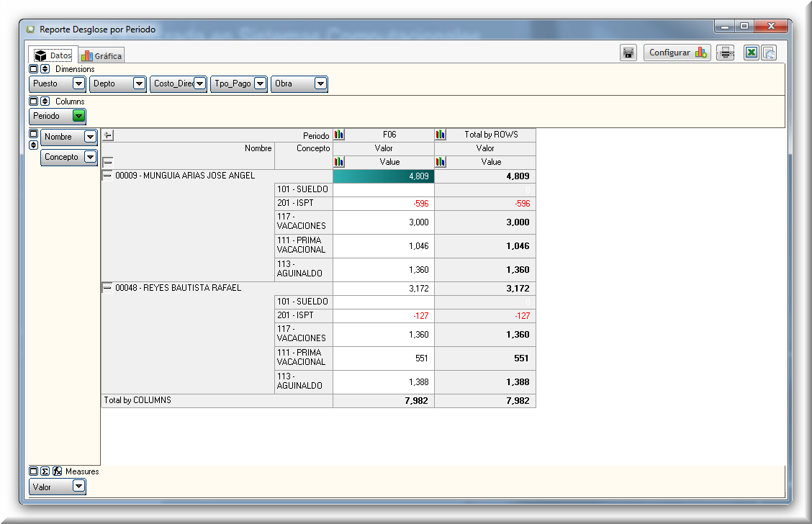Image resolution: width=812 pixels, height=524 pixels.
Task: Click the sigma icon in Measures panel
Action: 45,471
